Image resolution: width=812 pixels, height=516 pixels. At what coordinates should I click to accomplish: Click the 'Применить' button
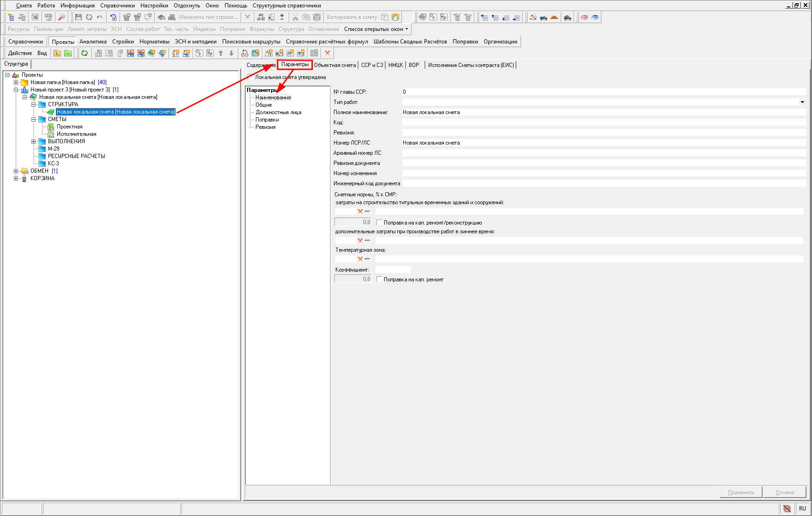click(740, 492)
